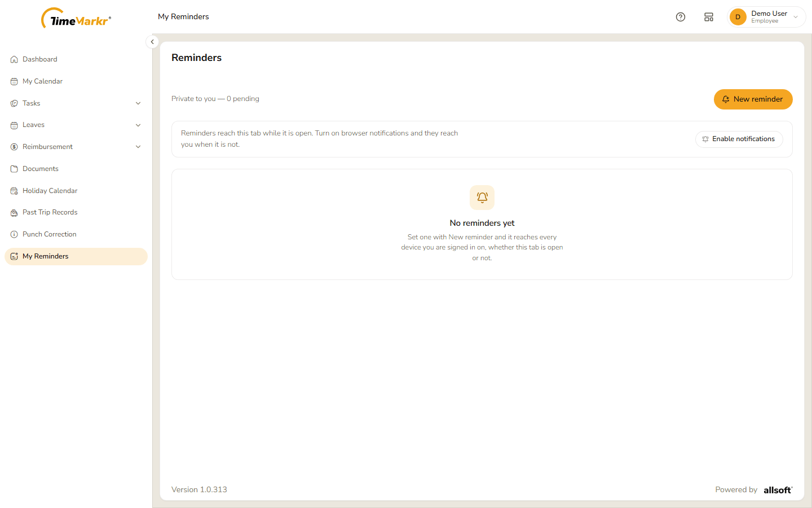Open My Calendar from the sidebar
812x508 pixels.
tap(76, 81)
